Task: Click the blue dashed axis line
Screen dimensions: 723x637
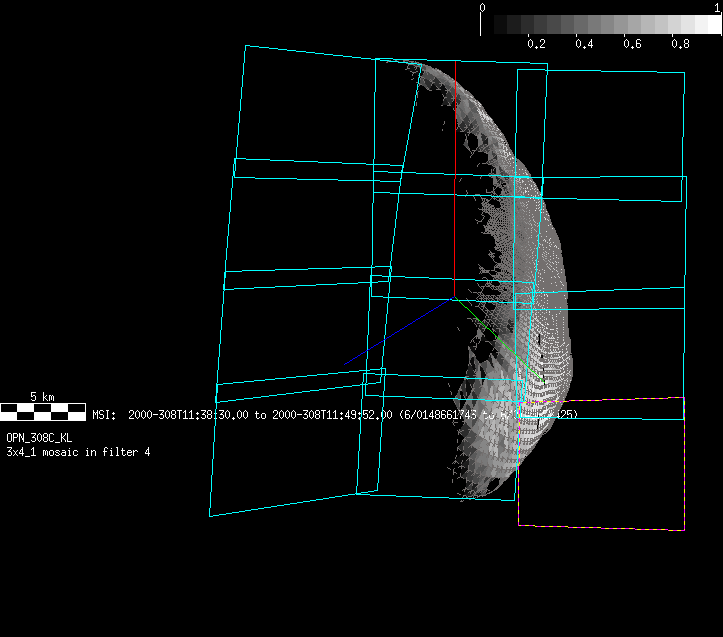Action: (x=399, y=330)
